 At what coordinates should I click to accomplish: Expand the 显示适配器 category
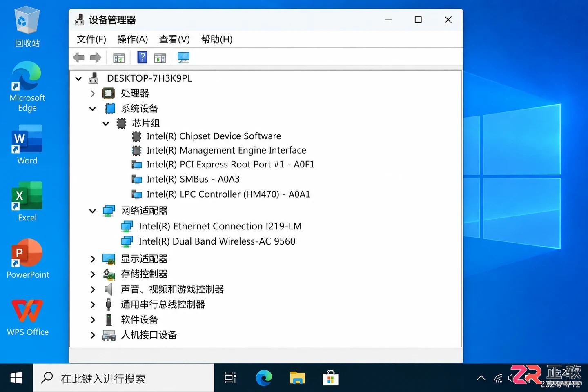pos(93,259)
